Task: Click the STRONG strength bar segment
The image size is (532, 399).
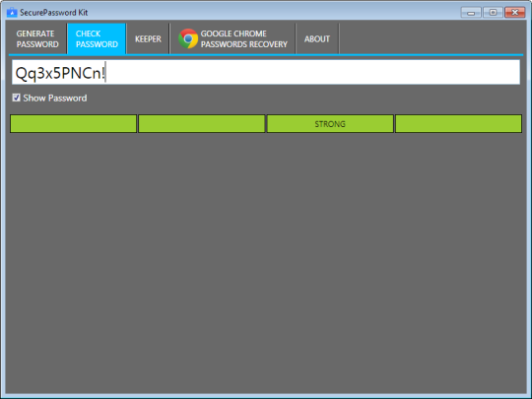Action: click(x=330, y=124)
